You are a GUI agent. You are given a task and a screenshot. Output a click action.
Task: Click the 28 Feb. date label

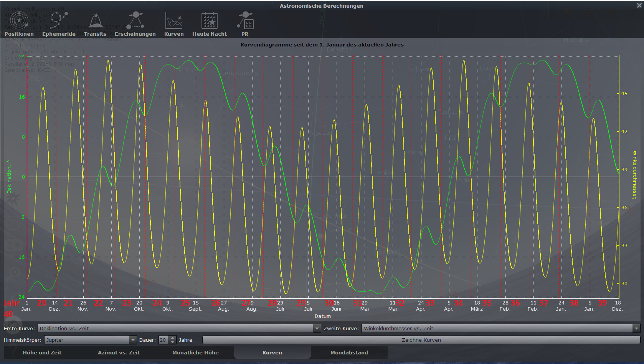505,306
